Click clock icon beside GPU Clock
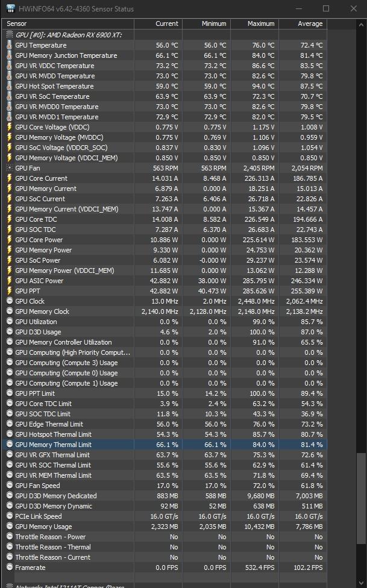 10,301
